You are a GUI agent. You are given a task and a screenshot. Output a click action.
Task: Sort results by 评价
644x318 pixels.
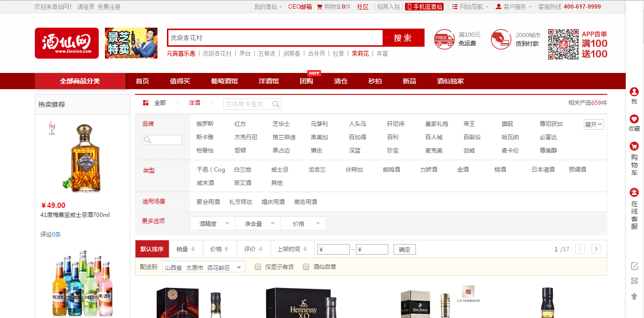tap(253, 249)
